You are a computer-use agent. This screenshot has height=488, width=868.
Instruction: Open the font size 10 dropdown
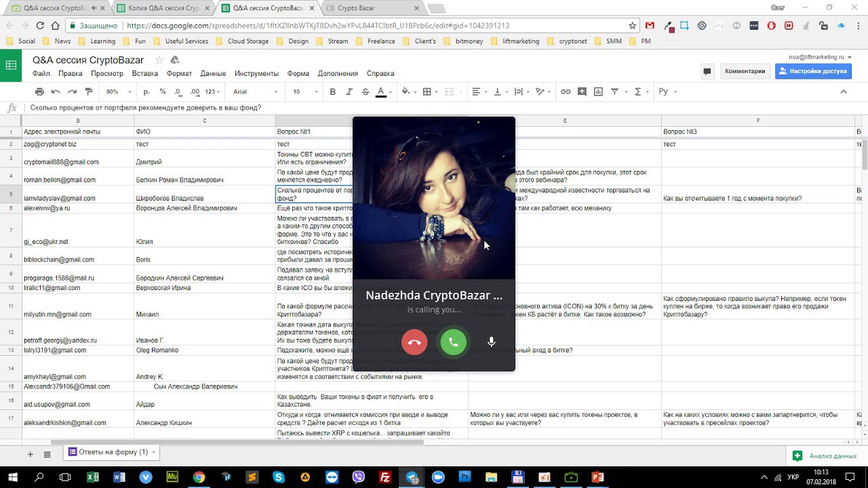click(305, 91)
